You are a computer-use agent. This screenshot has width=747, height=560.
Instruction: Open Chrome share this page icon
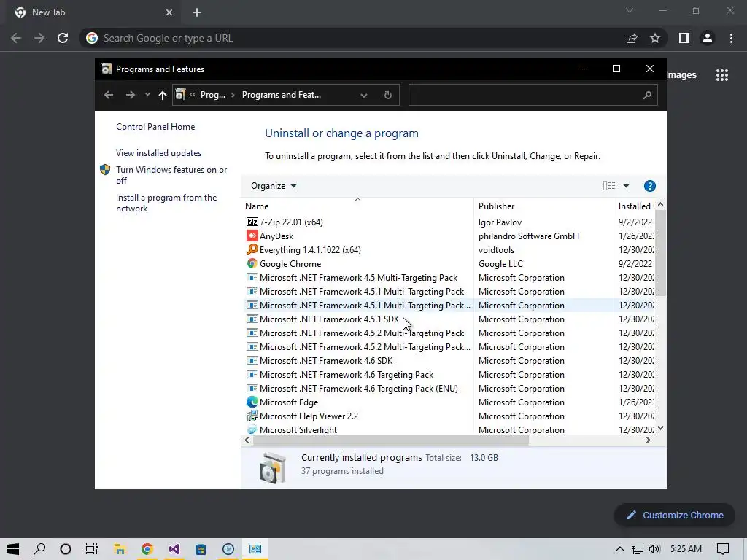(632, 38)
